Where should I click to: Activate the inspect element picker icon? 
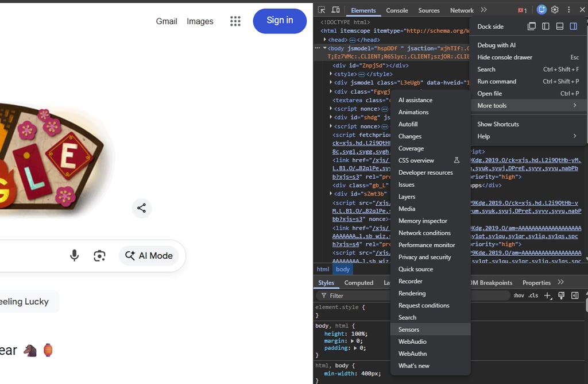coord(322,10)
